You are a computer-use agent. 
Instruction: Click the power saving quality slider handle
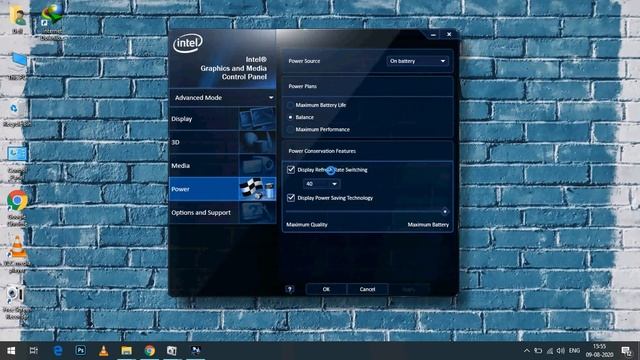[x=445, y=211]
